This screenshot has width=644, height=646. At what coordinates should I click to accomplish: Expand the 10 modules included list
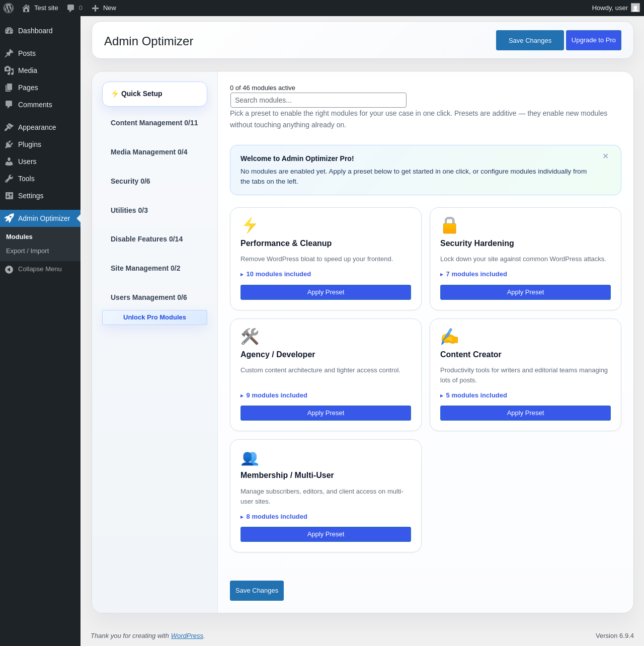276,274
